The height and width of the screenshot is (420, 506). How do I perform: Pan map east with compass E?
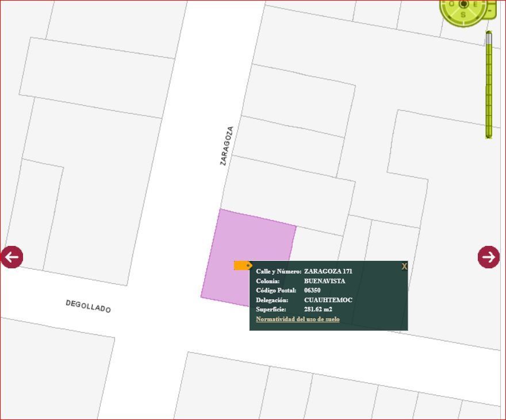tap(476, 4)
